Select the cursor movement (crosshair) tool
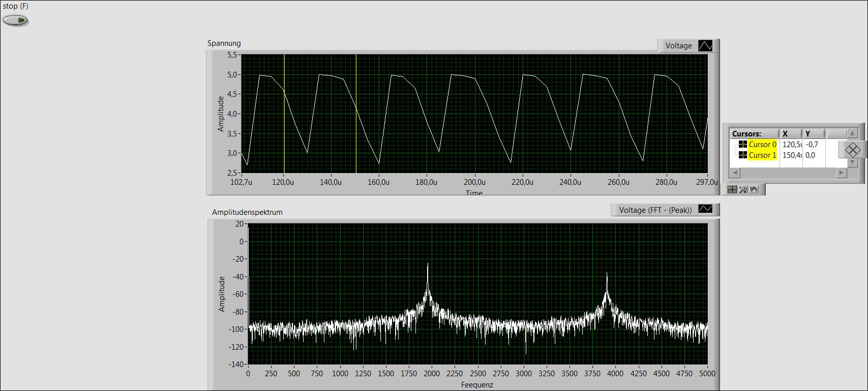 coord(732,189)
